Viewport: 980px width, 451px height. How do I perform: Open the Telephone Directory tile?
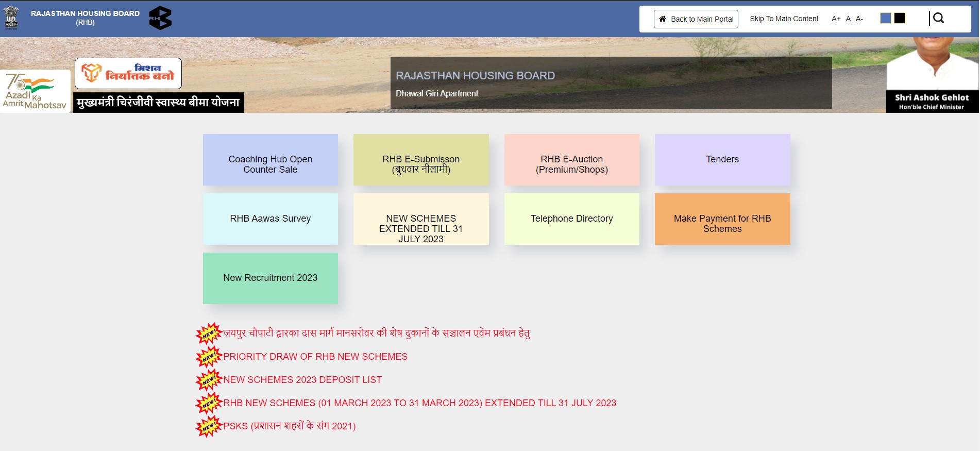571,219
